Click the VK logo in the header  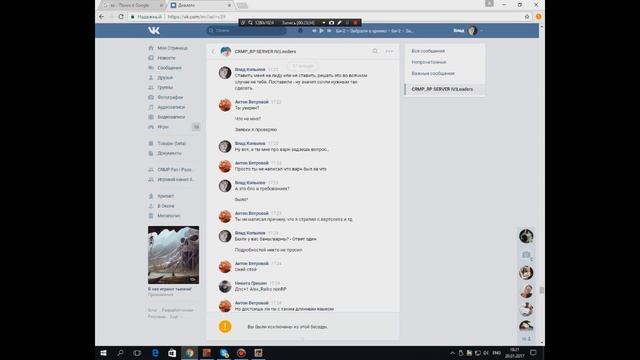pos(154,31)
